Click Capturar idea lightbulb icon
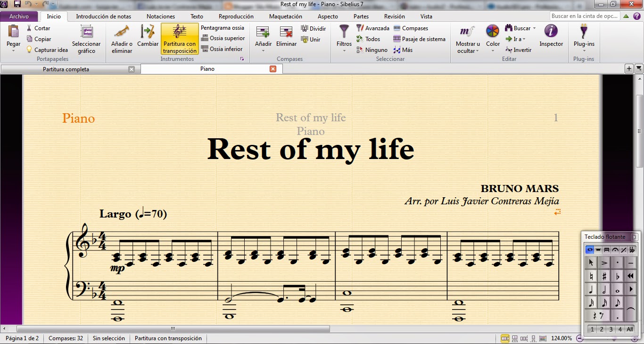Viewport: 644px width, 344px height. (30, 50)
